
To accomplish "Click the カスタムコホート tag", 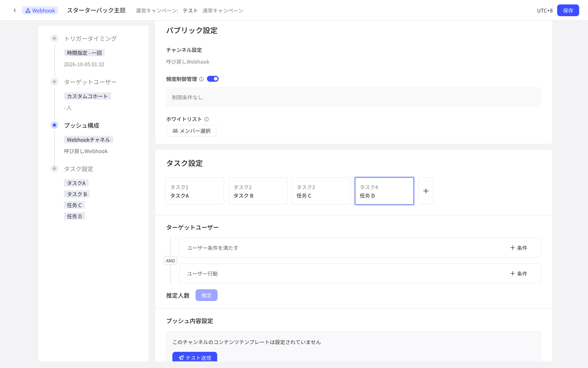I will point(87,96).
